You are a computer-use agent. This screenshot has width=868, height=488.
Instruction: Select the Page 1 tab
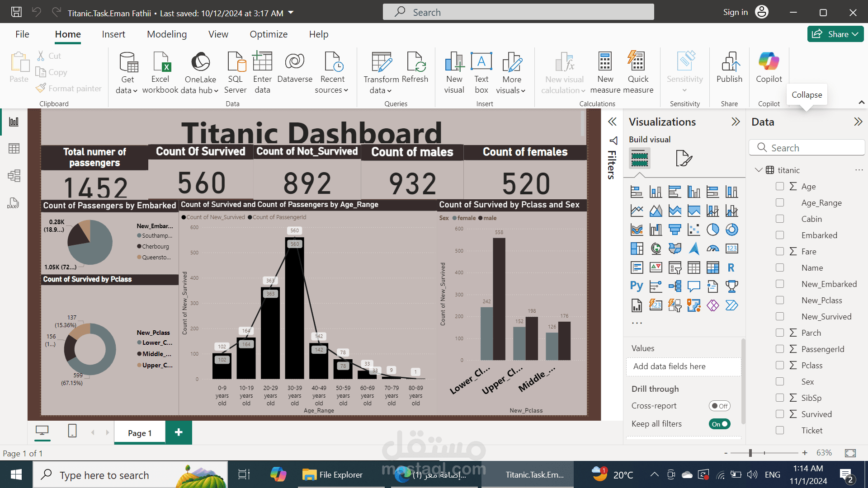pyautogui.click(x=140, y=432)
